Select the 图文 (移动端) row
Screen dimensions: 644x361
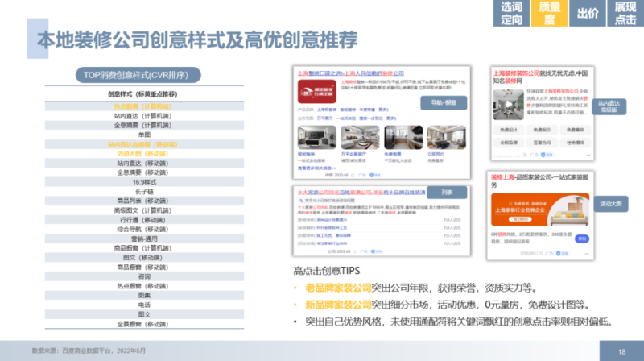(x=144, y=258)
